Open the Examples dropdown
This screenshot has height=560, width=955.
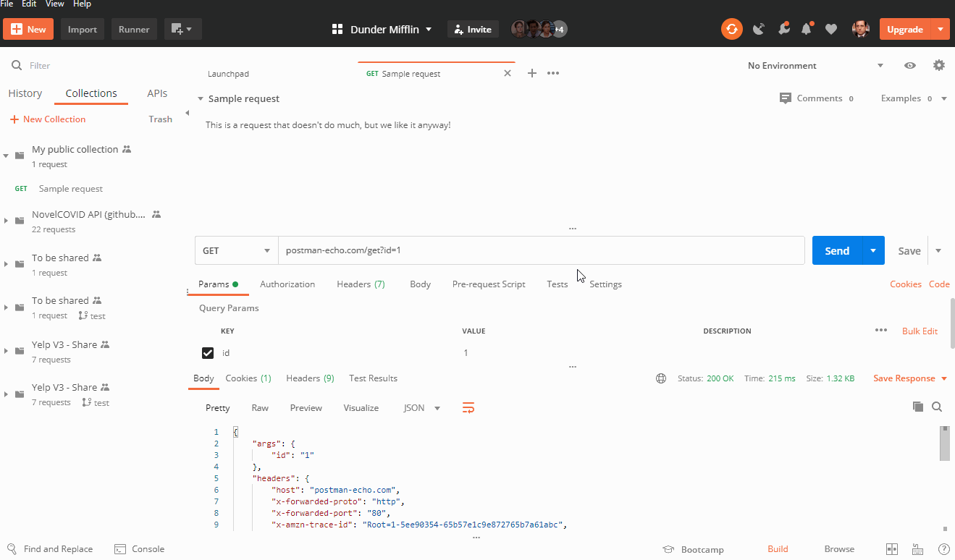914,98
